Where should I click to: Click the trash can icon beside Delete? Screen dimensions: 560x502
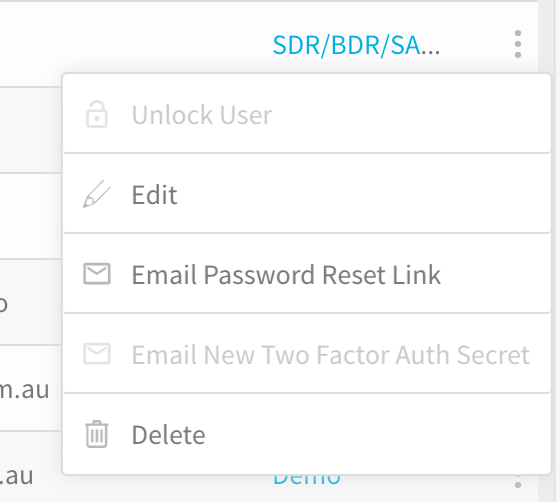[x=97, y=434]
